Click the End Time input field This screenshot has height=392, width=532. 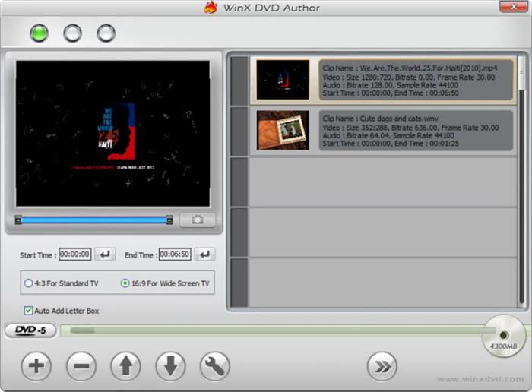(x=175, y=254)
